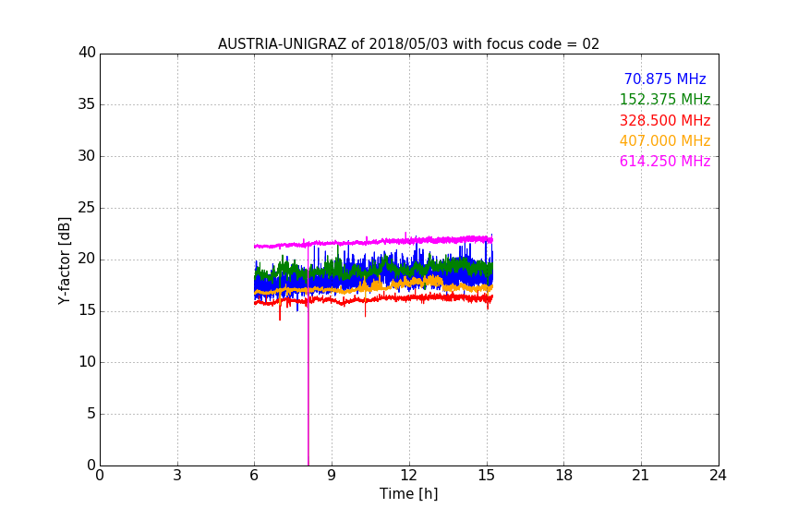Image resolution: width=798 pixels, height=532 pixels.
Task: Select the 70.875 MHz legend label
Action: (x=665, y=79)
